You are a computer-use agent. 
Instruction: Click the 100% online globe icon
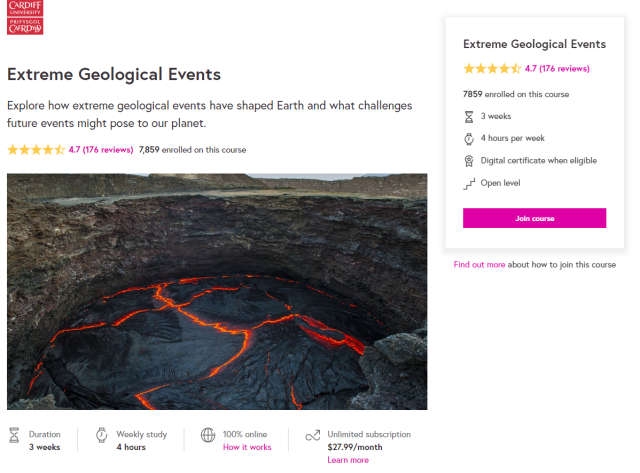point(208,435)
